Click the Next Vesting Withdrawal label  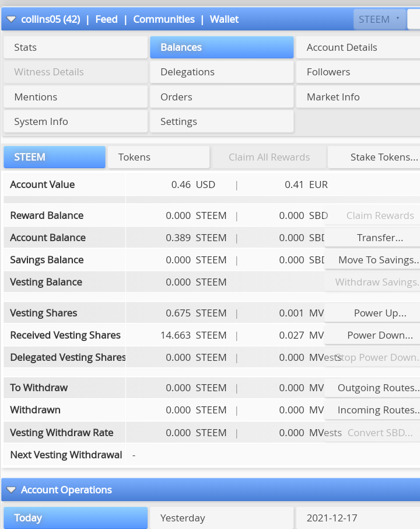[x=66, y=455]
